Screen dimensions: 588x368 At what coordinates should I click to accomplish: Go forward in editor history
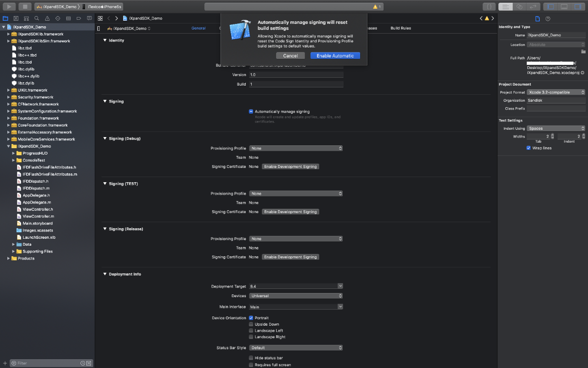click(x=116, y=18)
